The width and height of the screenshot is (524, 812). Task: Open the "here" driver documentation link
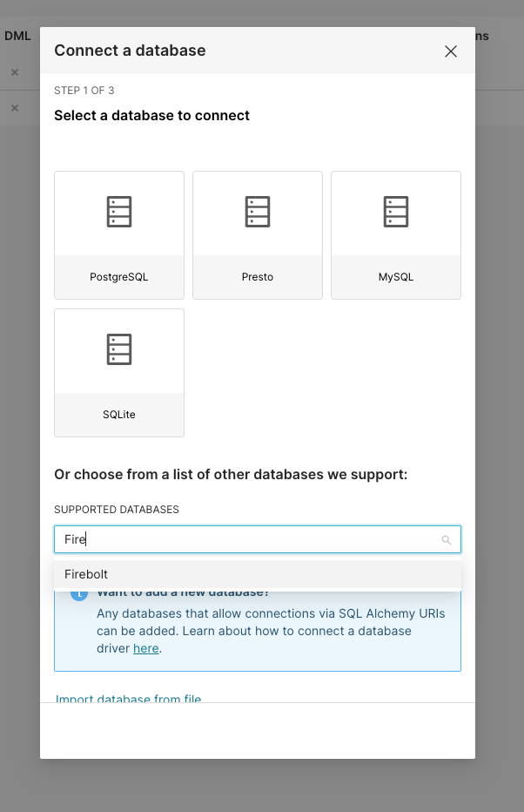(x=146, y=648)
